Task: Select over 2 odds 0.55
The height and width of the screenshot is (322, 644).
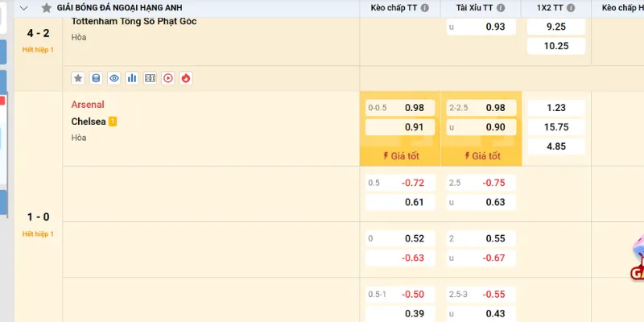Action: 481,238
